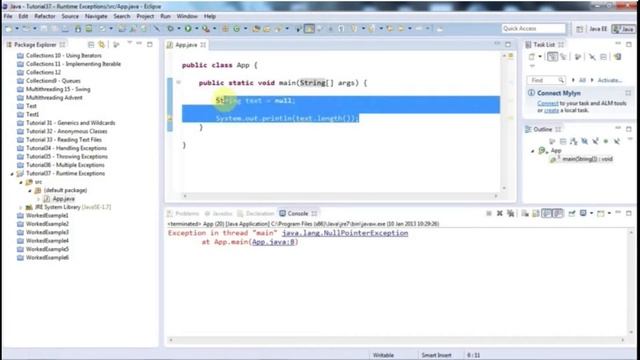Viewport: 640px width, 360px height.
Task: Toggle Scheduled view in Task List
Action: [564, 57]
